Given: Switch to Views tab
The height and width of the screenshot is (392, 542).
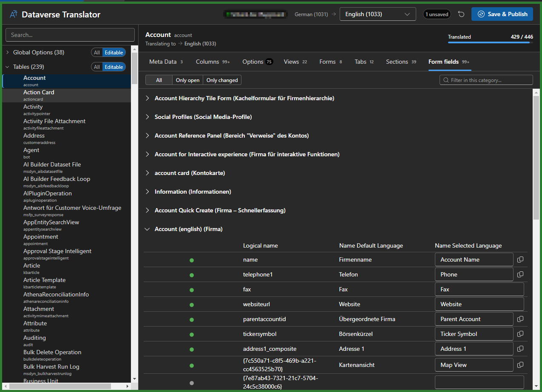Looking at the screenshot, I should pos(295,62).
